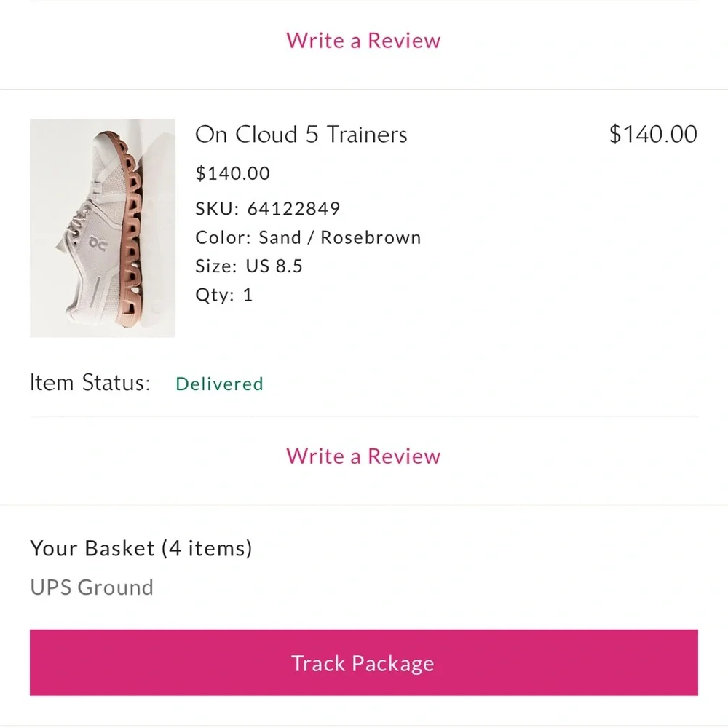Viewport: 728px width, 728px height.
Task: Select the SKU number 64122849
Action: (293, 208)
